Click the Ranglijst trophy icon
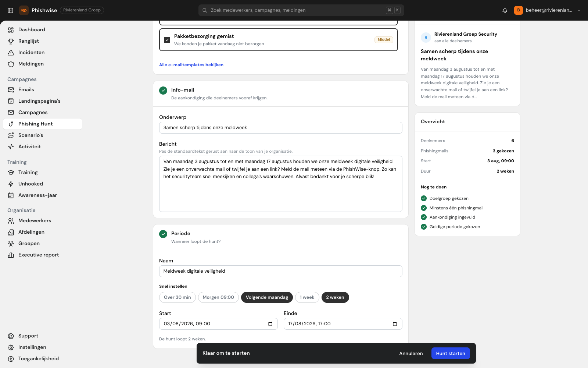 (x=11, y=41)
